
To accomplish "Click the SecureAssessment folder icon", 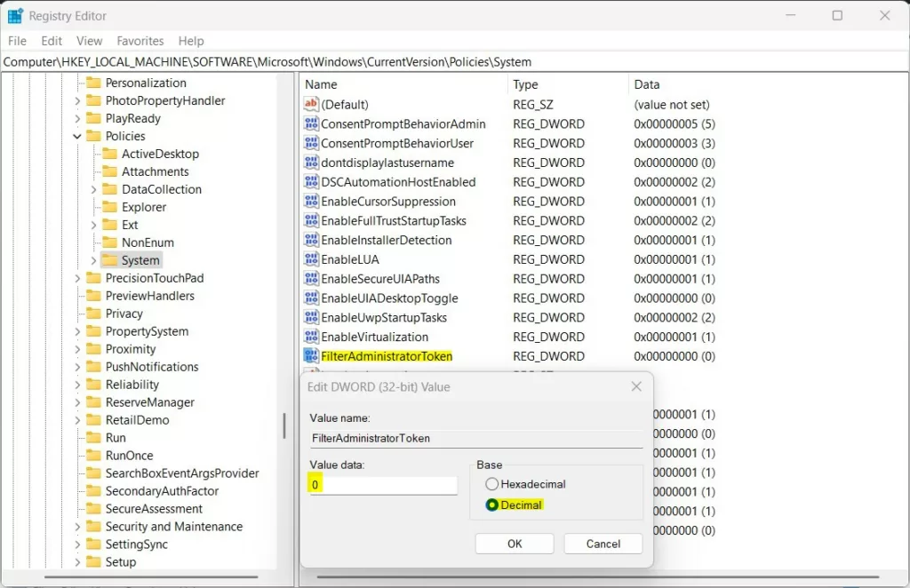I will click(93, 509).
